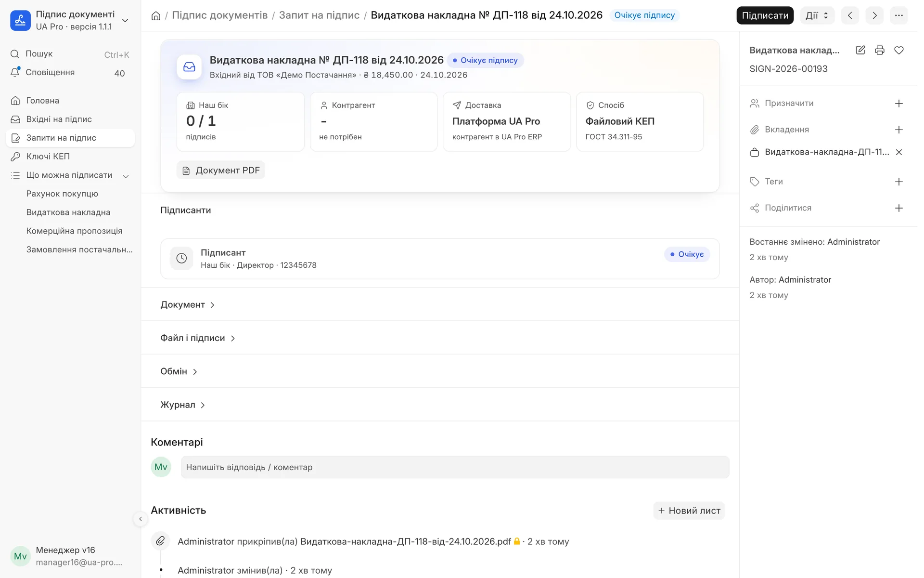Go to next document arrow
The image size is (924, 578).
click(x=874, y=15)
